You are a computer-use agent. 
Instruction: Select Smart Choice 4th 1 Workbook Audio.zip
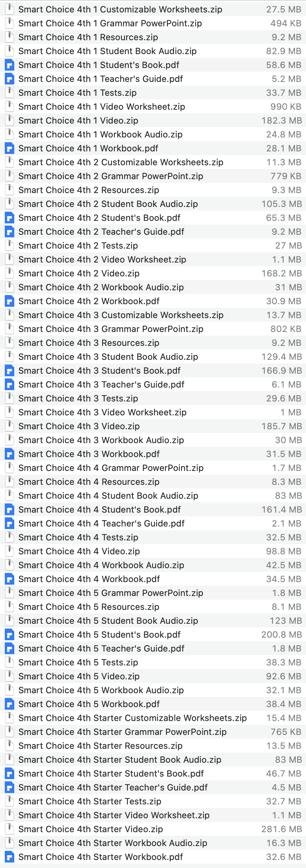click(x=100, y=135)
